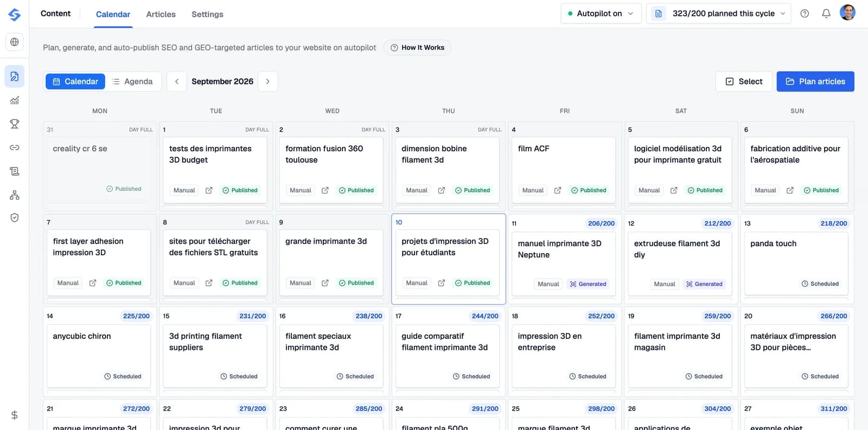Open the content document icon in the sidebar
This screenshot has width=868, height=430.
coord(15,76)
